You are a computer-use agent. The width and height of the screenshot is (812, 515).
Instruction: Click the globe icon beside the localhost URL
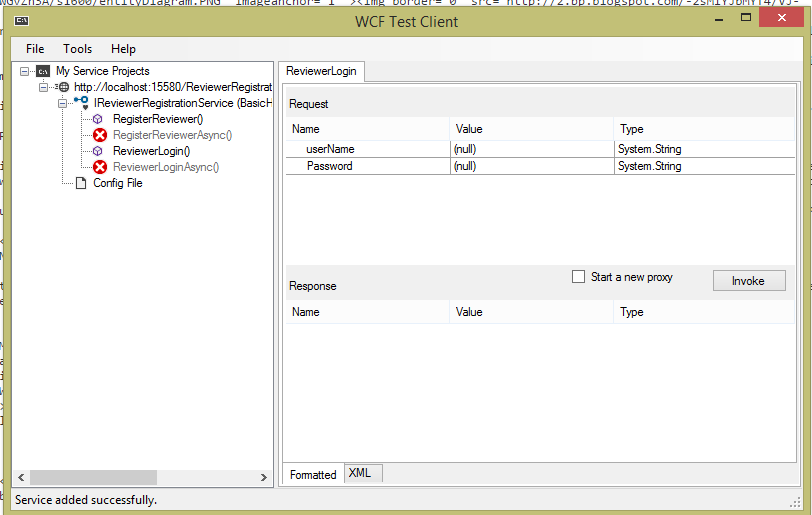pos(64,87)
